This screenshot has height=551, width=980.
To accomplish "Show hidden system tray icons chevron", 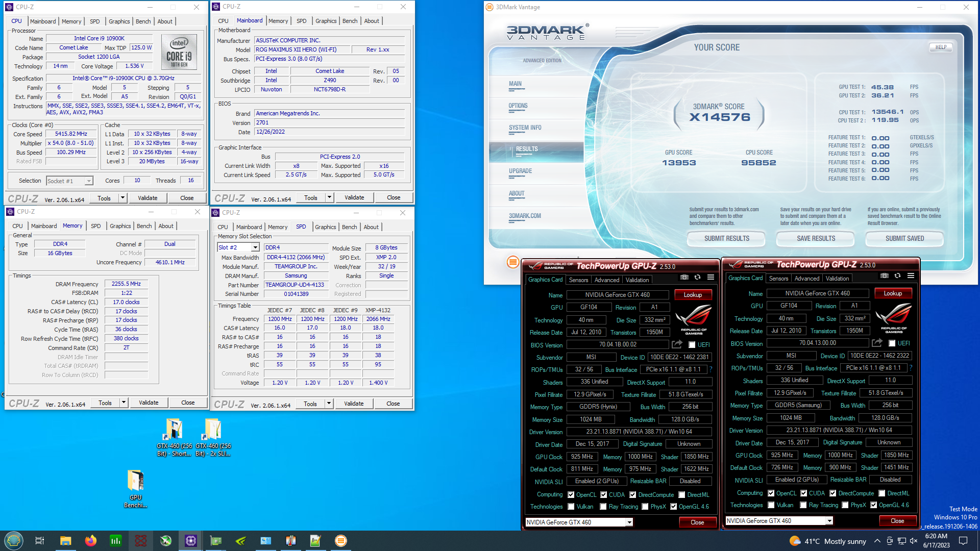I will (x=877, y=541).
